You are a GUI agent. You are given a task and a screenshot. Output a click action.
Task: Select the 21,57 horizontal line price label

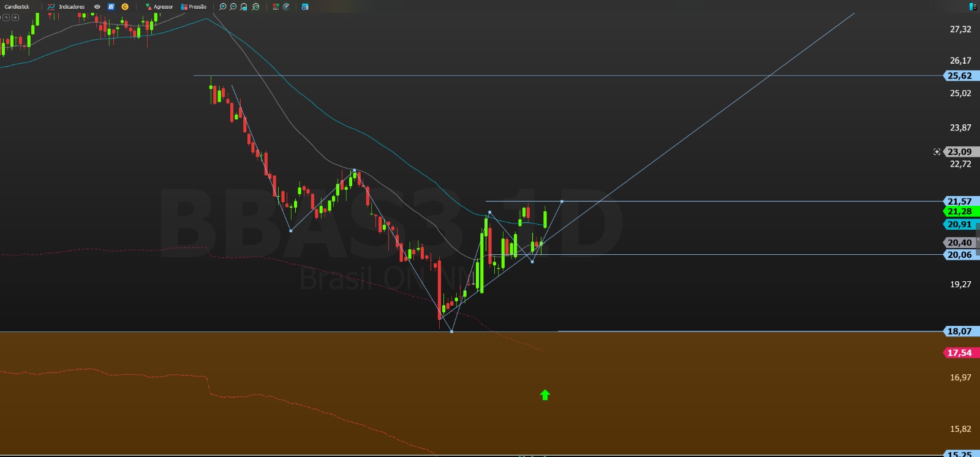point(959,202)
